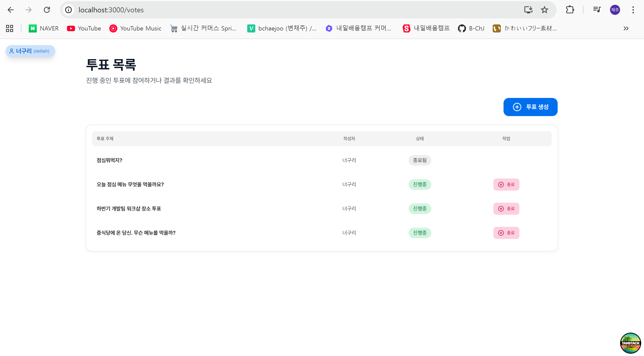
Task: End the 오늘 점심 메뉴 vote with 종료
Action: coord(506,185)
